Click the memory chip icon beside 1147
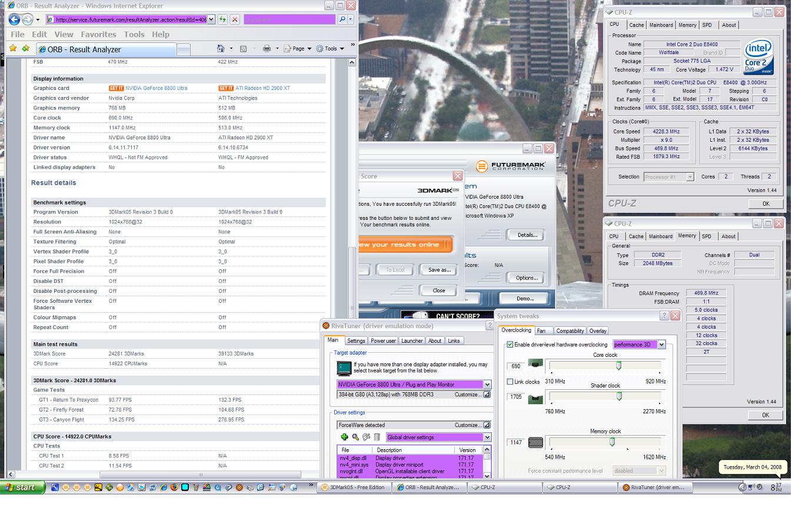Image resolution: width=812 pixels, height=508 pixels. click(535, 442)
